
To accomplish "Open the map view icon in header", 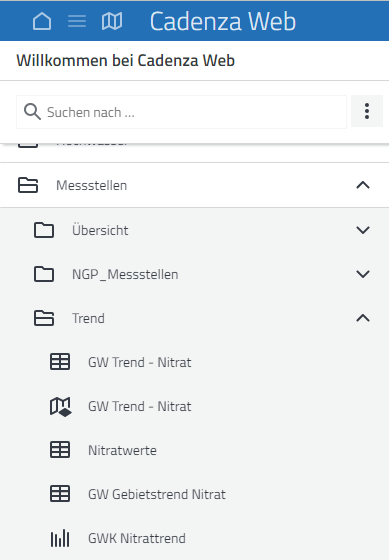I will pos(112,21).
